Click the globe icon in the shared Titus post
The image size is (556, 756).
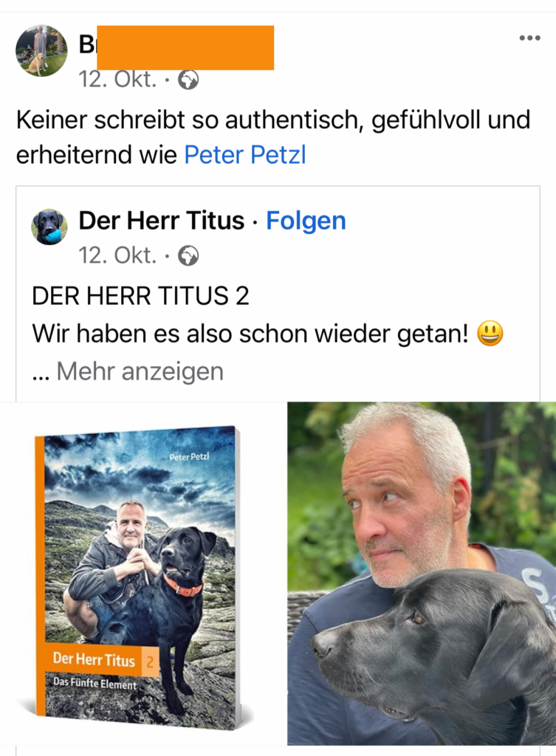click(x=188, y=256)
